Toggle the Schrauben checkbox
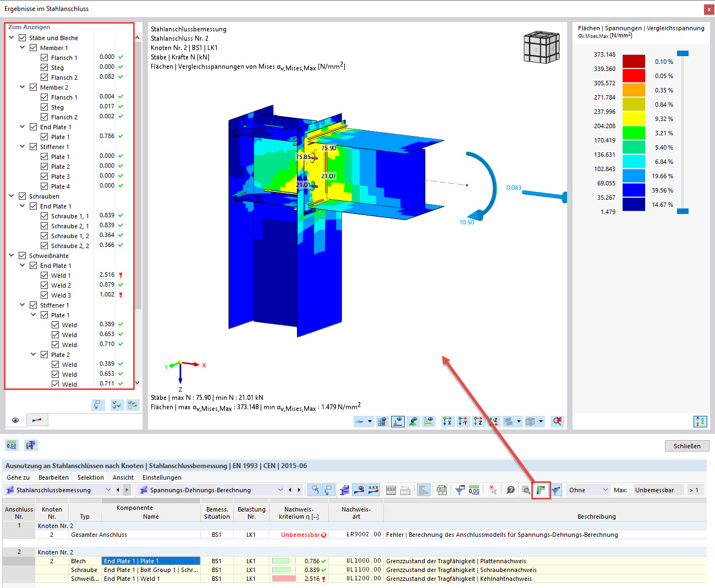Image resolution: width=715 pixels, height=588 pixels. coord(23,196)
